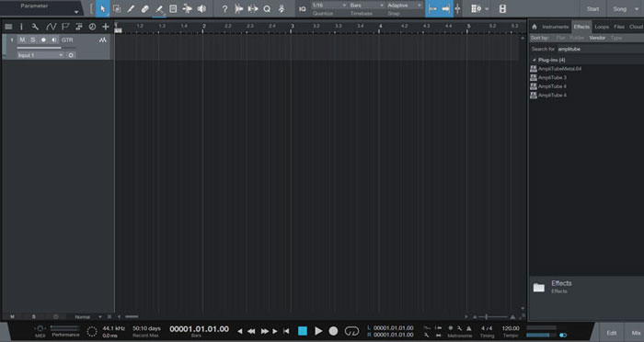Image resolution: width=644 pixels, height=342 pixels.
Task: Switch to the Cloud tab
Action: click(636, 27)
